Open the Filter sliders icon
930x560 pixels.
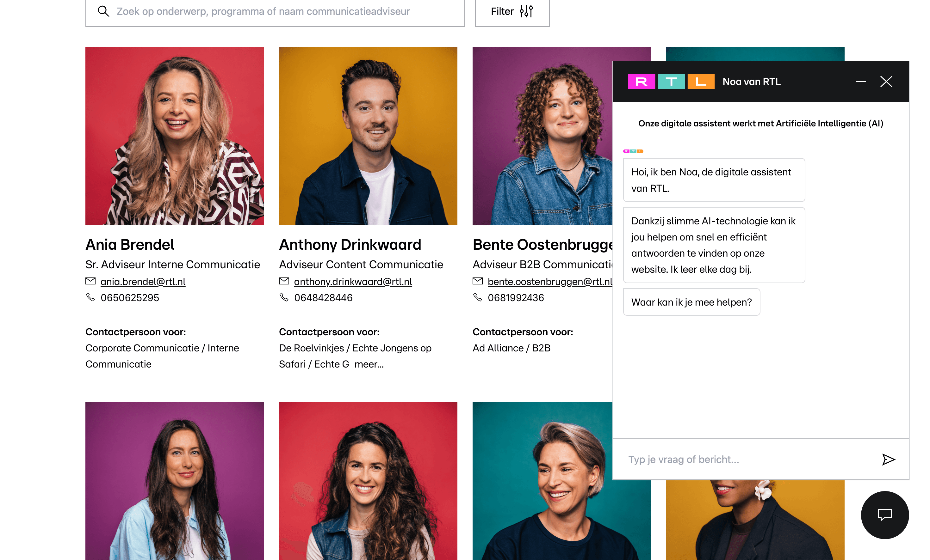[526, 11]
